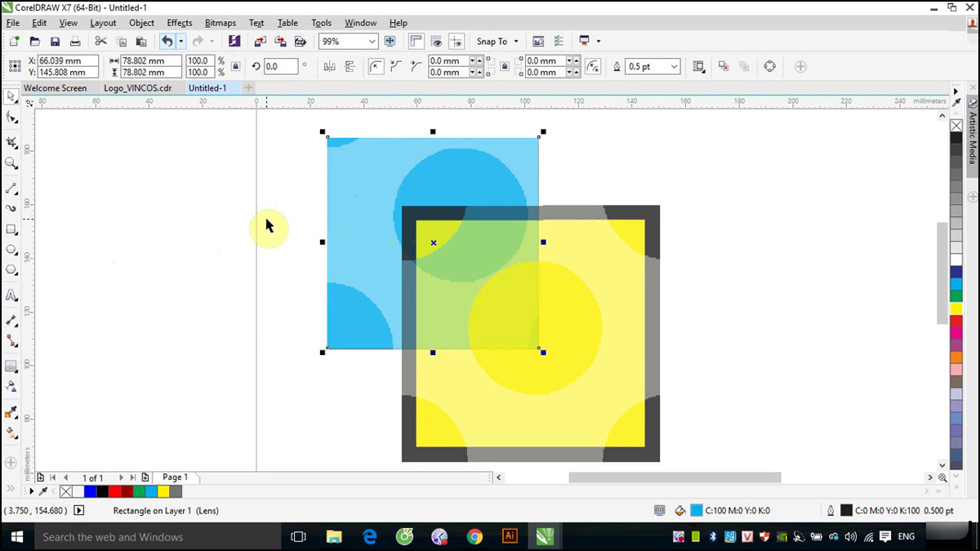Toggle the lock ratio padlock for size

[x=236, y=66]
